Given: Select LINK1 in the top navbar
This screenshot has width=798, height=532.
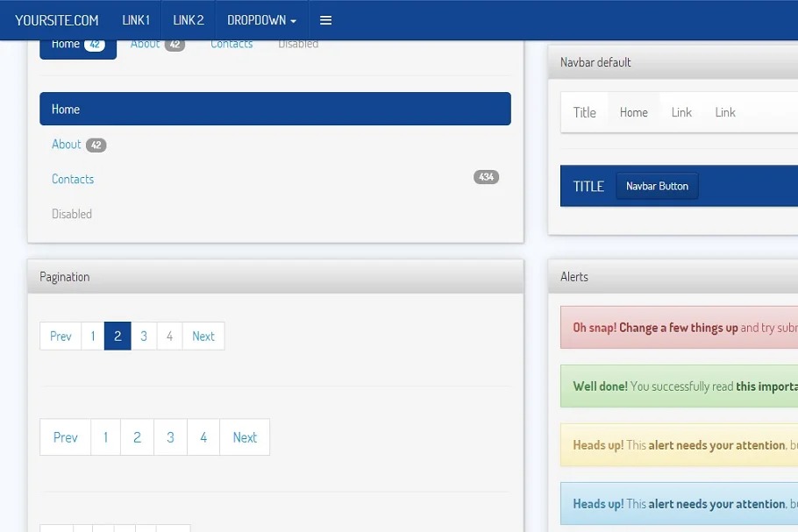Looking at the screenshot, I should (136, 20).
